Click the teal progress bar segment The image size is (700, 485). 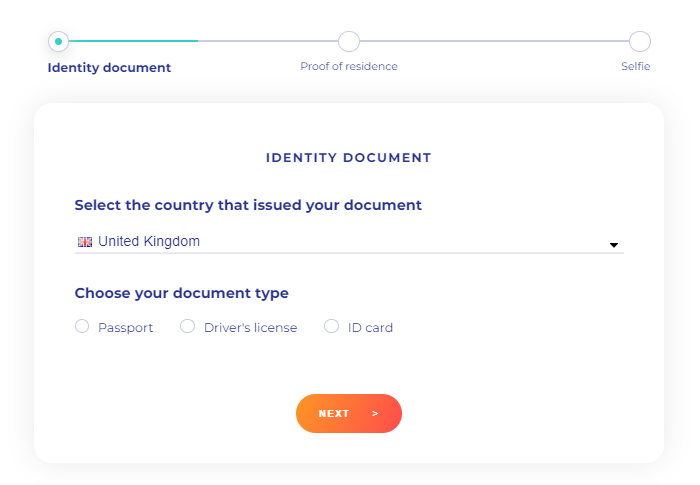133,41
